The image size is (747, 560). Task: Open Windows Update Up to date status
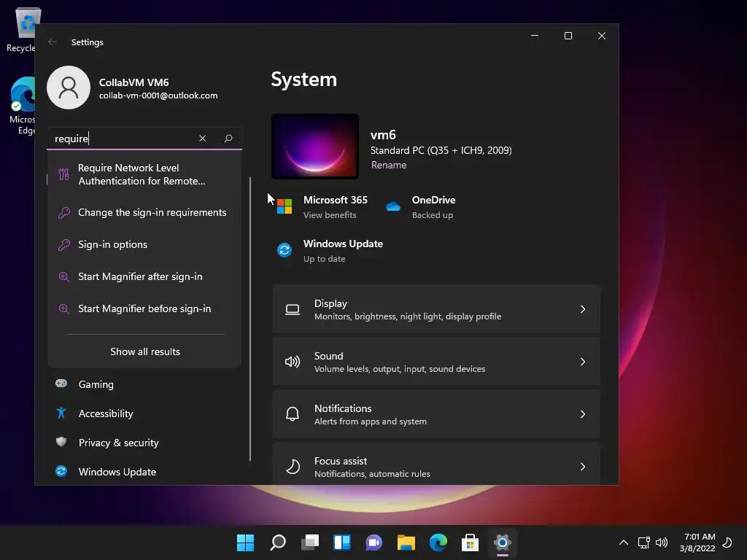point(325,259)
